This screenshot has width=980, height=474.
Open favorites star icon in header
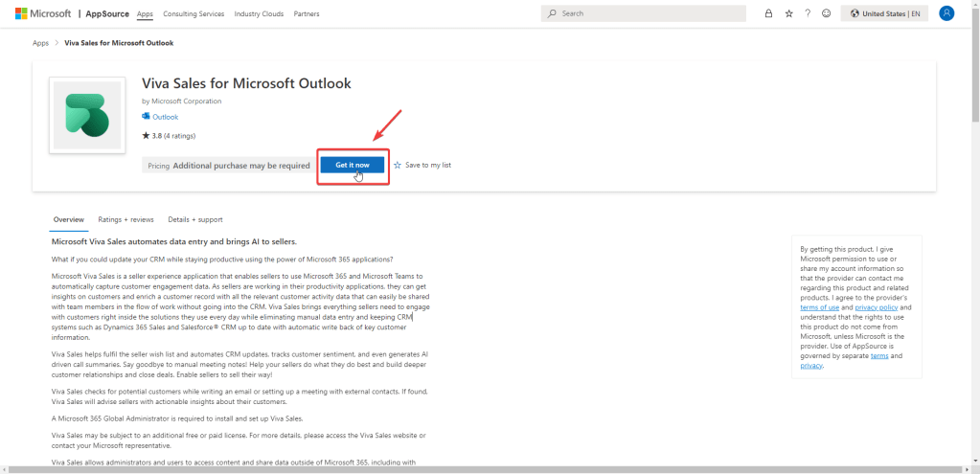[x=788, y=13]
